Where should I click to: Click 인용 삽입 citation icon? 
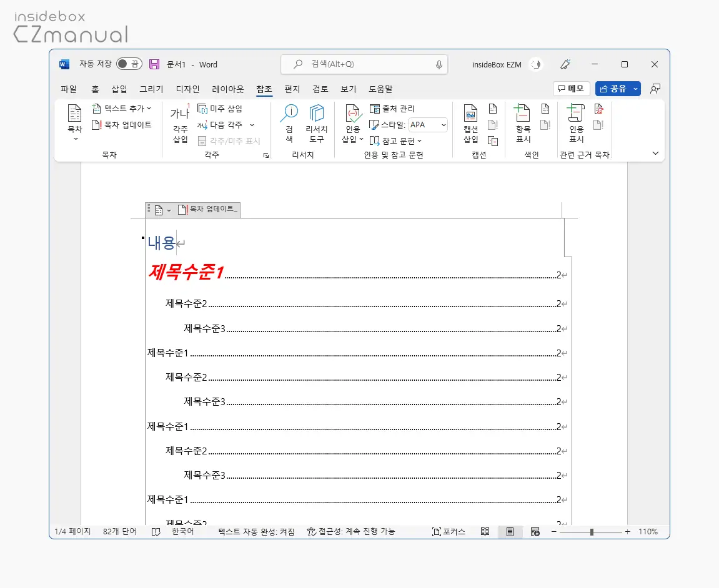point(353,113)
